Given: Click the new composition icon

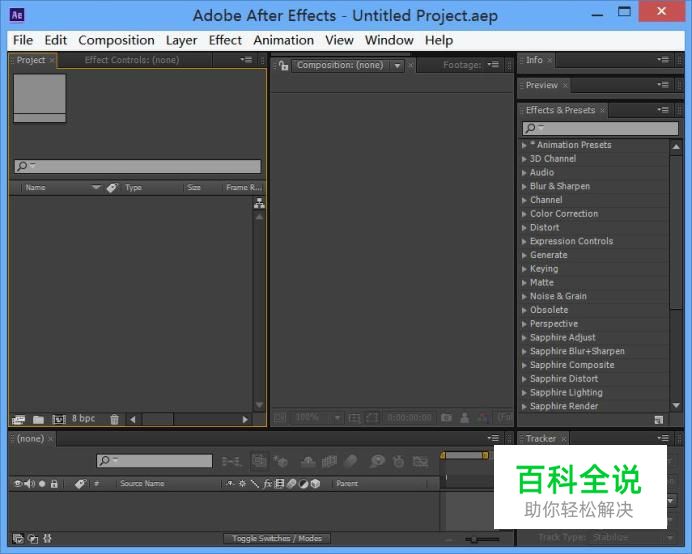Looking at the screenshot, I should [x=58, y=419].
